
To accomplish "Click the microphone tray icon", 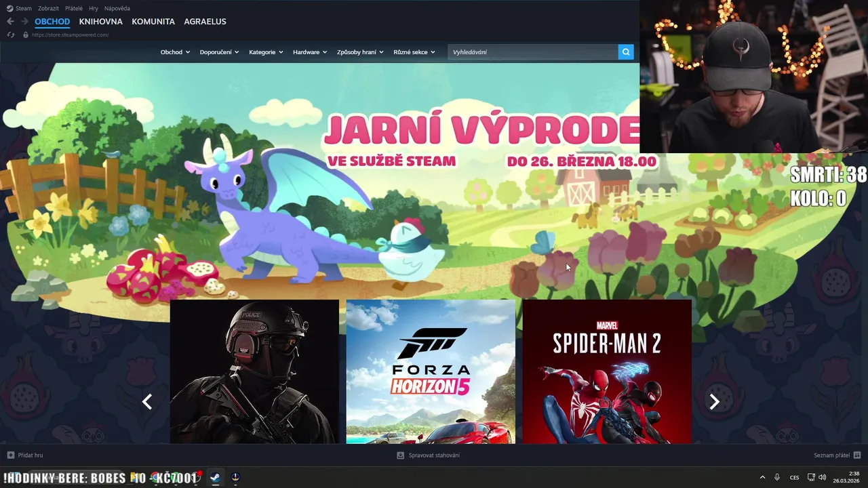I will point(777,477).
